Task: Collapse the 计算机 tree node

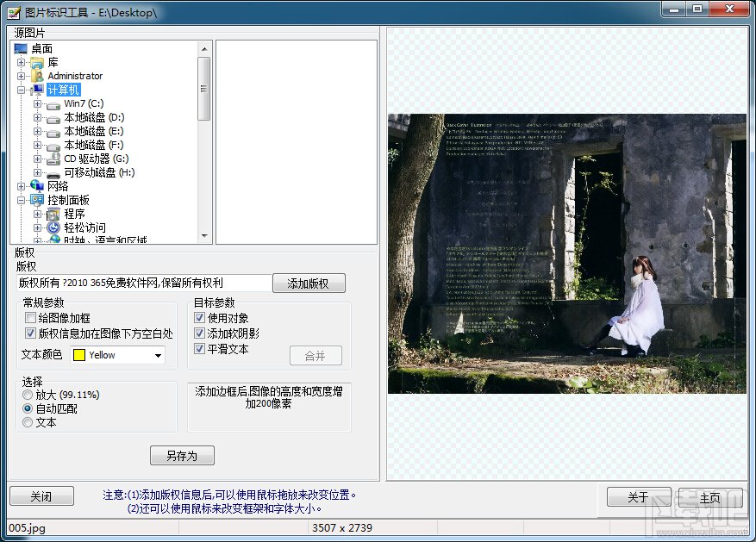Action: coord(22,90)
